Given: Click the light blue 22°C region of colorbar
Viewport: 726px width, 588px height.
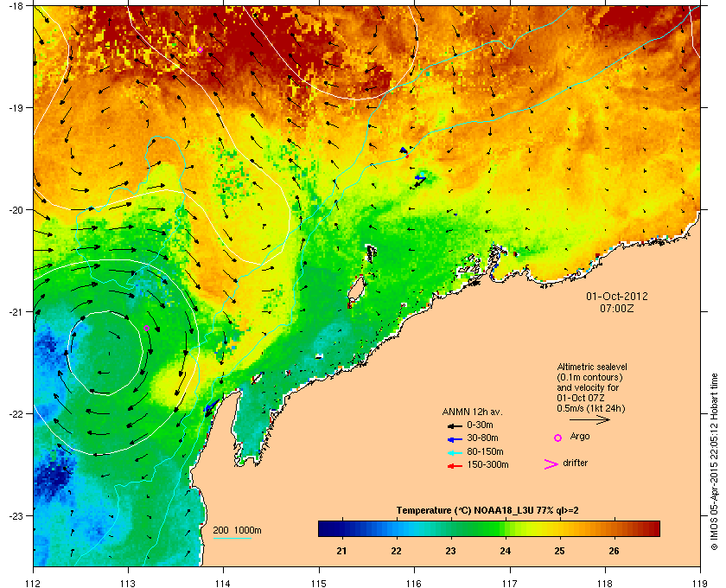Looking at the screenshot, I should (397, 528).
